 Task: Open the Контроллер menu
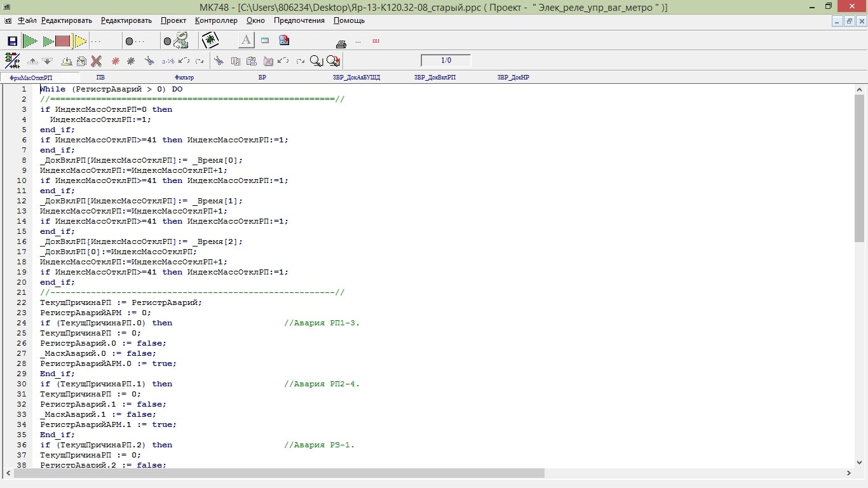[216, 20]
